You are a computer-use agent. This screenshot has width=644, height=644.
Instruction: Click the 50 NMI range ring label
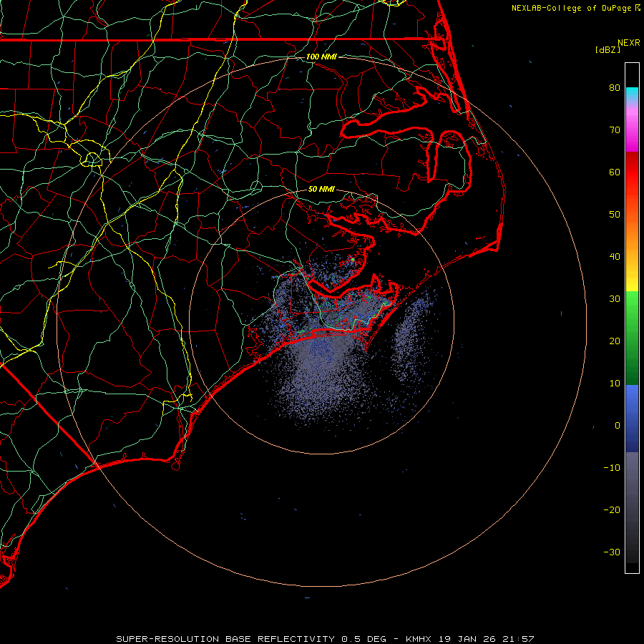coord(321,190)
